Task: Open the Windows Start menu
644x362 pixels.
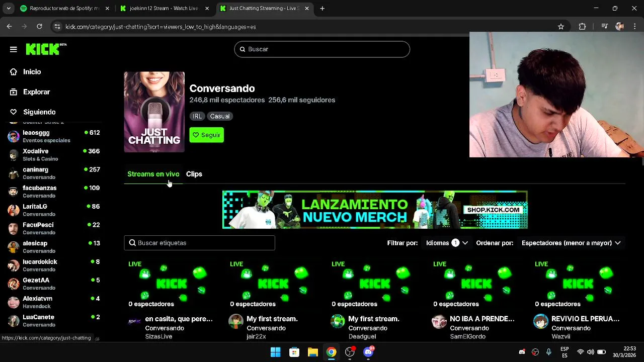Action: click(276, 352)
